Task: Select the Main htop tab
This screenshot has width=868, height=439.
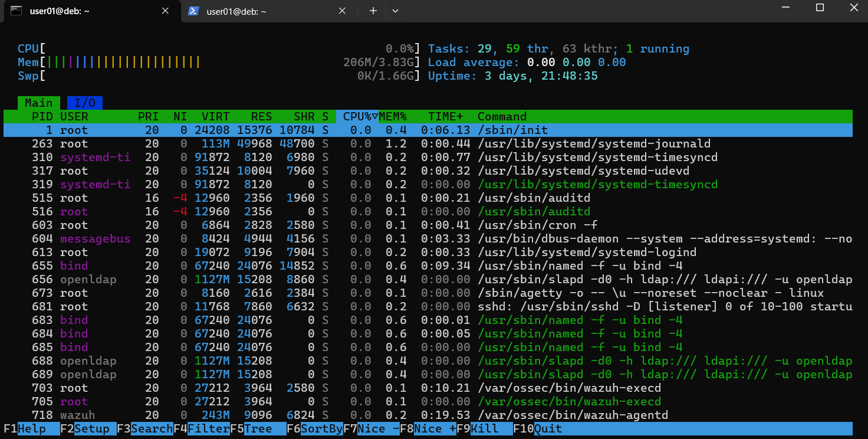Action: (x=39, y=103)
